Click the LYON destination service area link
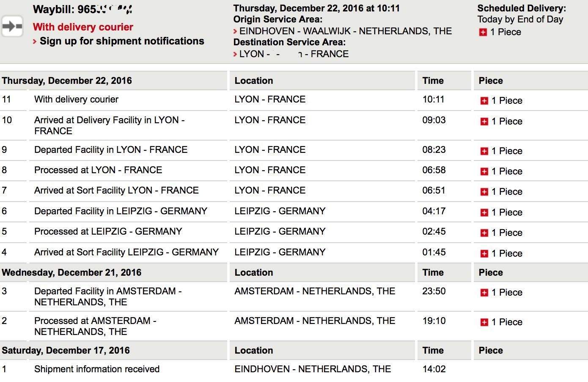 [x=294, y=54]
